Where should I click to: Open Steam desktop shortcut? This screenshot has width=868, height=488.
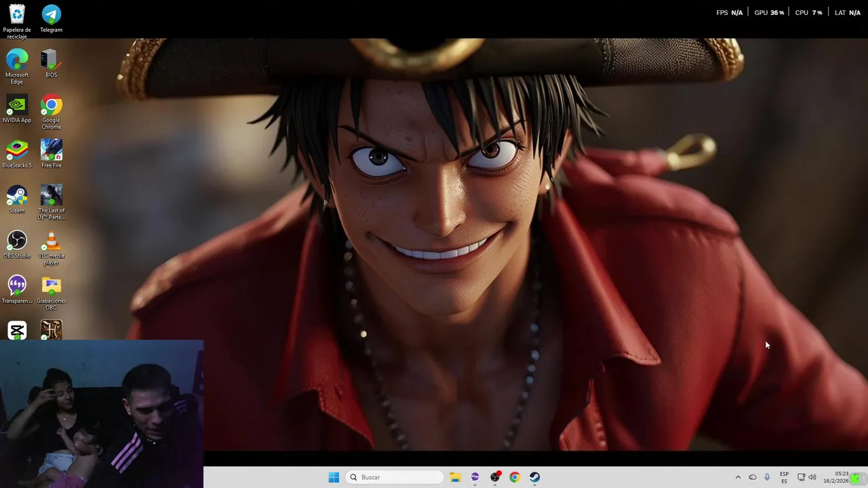tap(17, 199)
